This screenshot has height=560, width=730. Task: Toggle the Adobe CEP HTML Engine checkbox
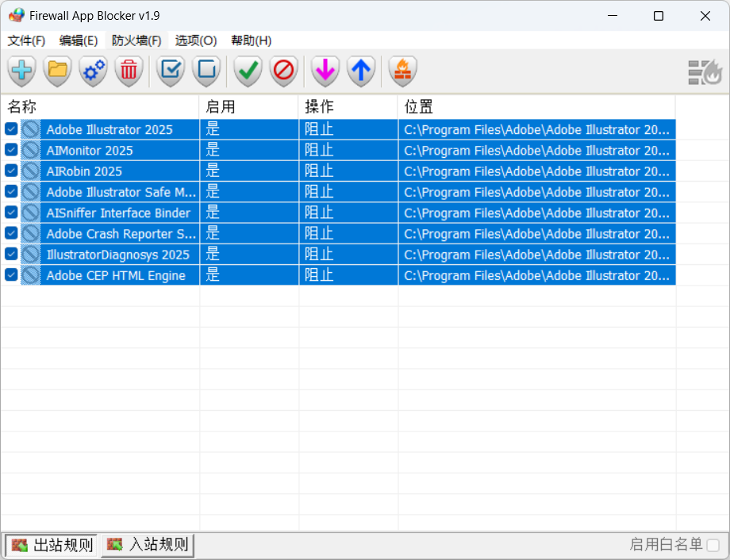point(11,275)
